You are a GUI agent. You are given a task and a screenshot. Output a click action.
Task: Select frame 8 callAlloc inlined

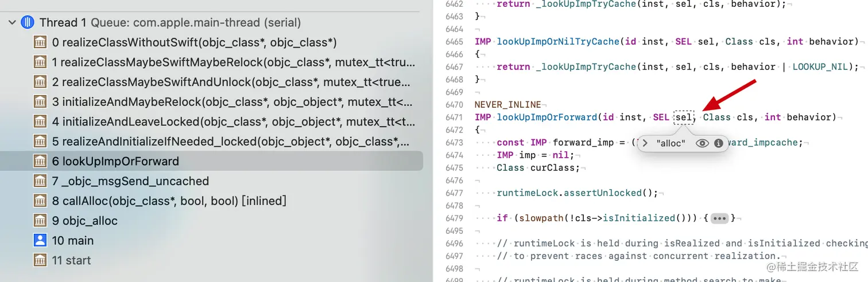[169, 201]
